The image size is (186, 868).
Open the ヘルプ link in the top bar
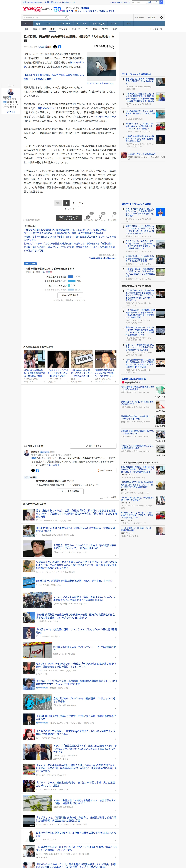127,2
